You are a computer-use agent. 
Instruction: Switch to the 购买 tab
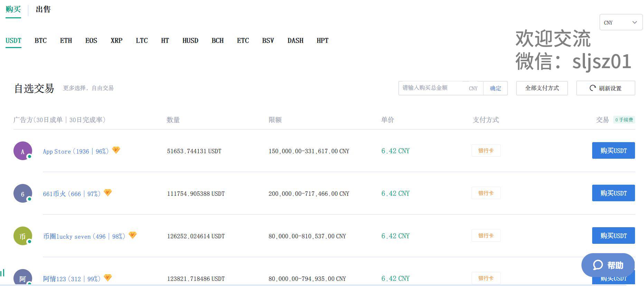coord(13,9)
